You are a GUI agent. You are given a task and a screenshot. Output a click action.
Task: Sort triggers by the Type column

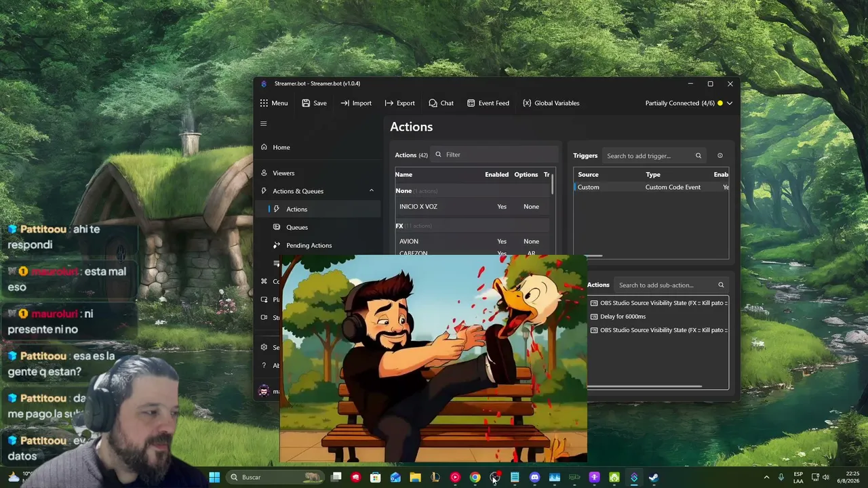pyautogui.click(x=653, y=175)
